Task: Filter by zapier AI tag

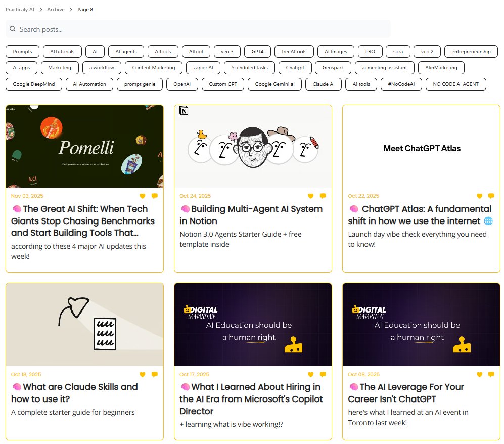Action: pos(203,68)
